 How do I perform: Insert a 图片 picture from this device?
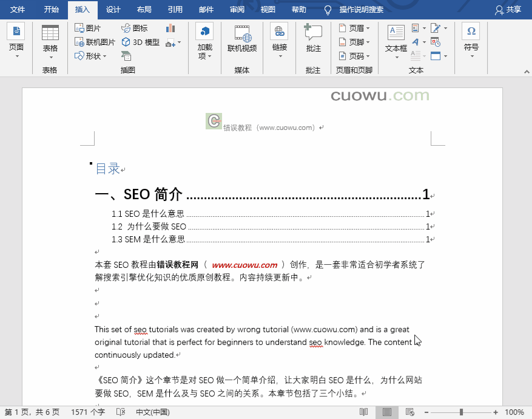87,28
